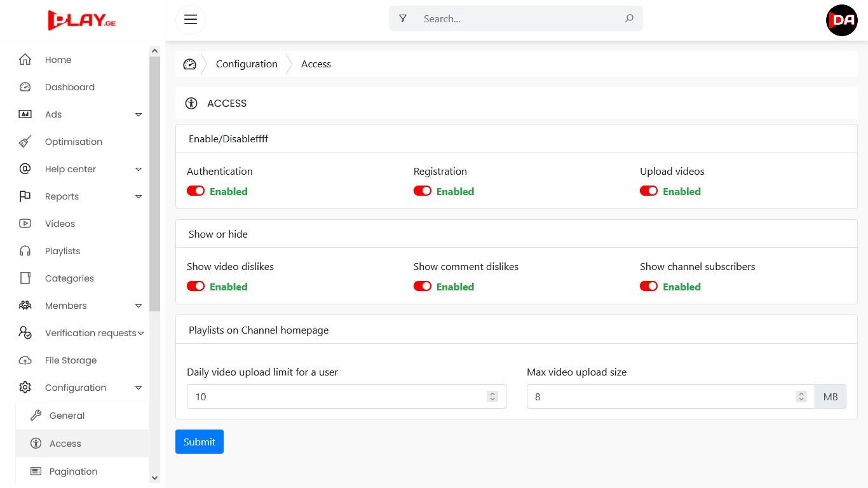Click the File Storage cloud icon
This screenshot has width=868, height=488.
pyautogui.click(x=25, y=360)
